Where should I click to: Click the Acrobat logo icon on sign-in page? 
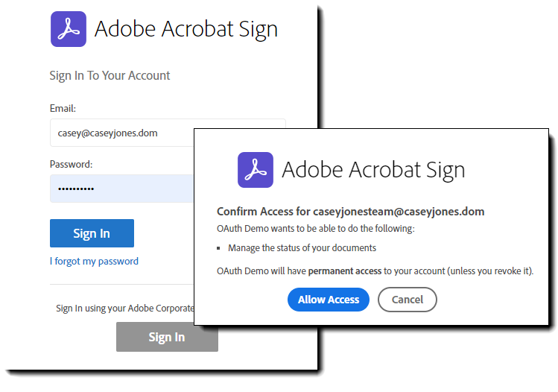(x=69, y=29)
